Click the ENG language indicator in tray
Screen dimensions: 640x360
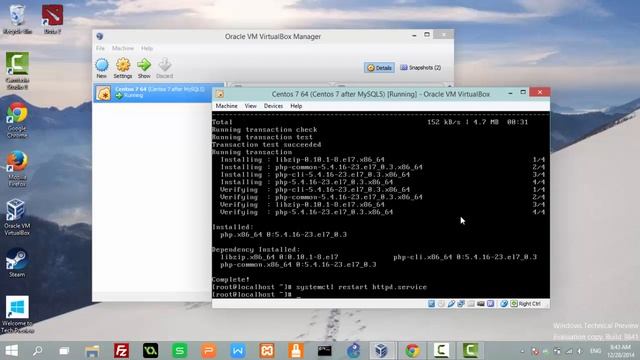click(595, 351)
